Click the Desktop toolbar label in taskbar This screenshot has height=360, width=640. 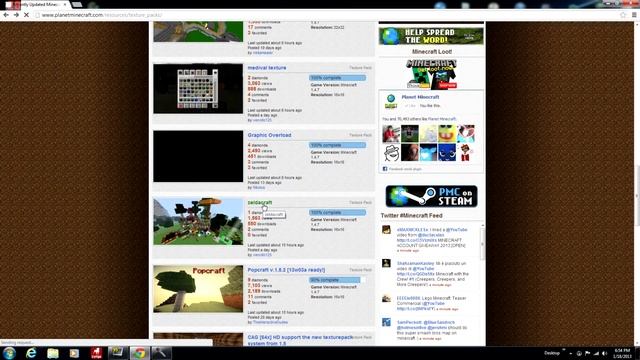coord(552,353)
